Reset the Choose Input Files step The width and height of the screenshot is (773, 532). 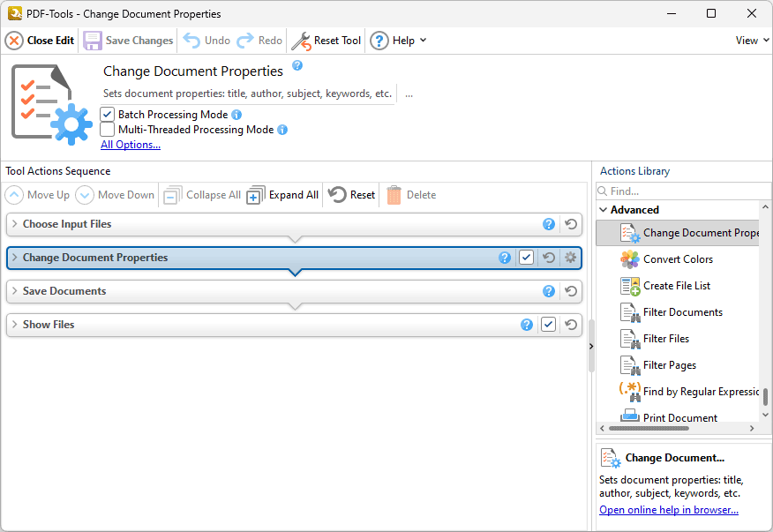pos(571,224)
